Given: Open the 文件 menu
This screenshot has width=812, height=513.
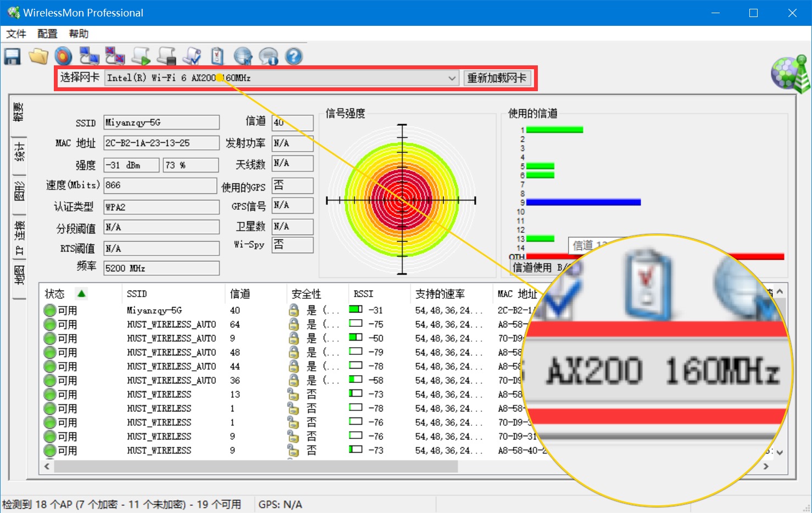Looking at the screenshot, I should pyautogui.click(x=16, y=34).
